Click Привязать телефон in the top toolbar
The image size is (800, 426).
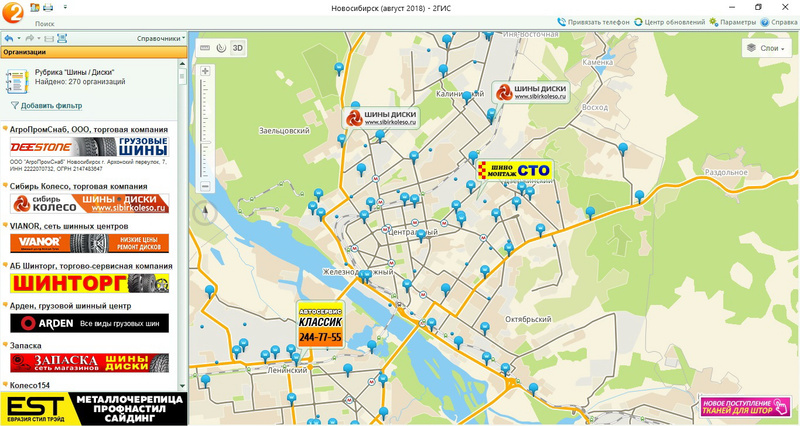point(594,22)
